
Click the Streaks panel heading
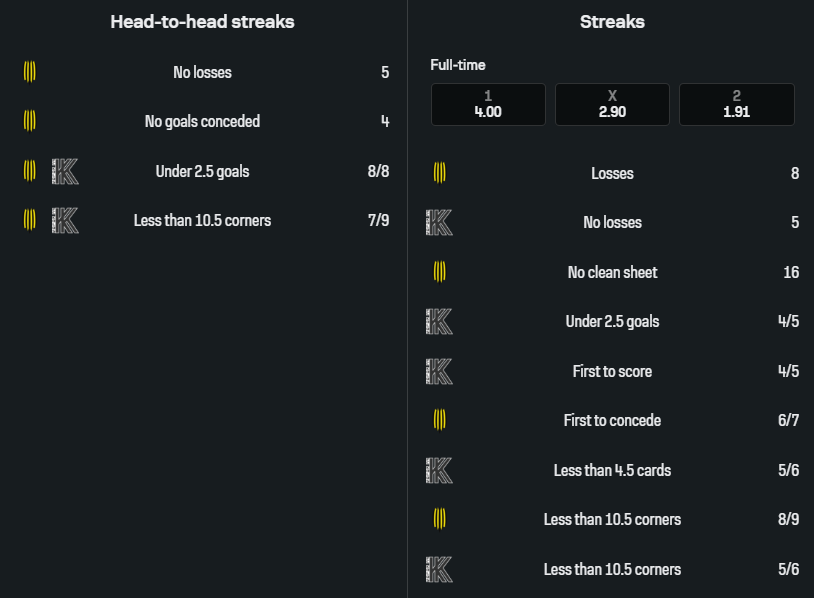pos(612,21)
